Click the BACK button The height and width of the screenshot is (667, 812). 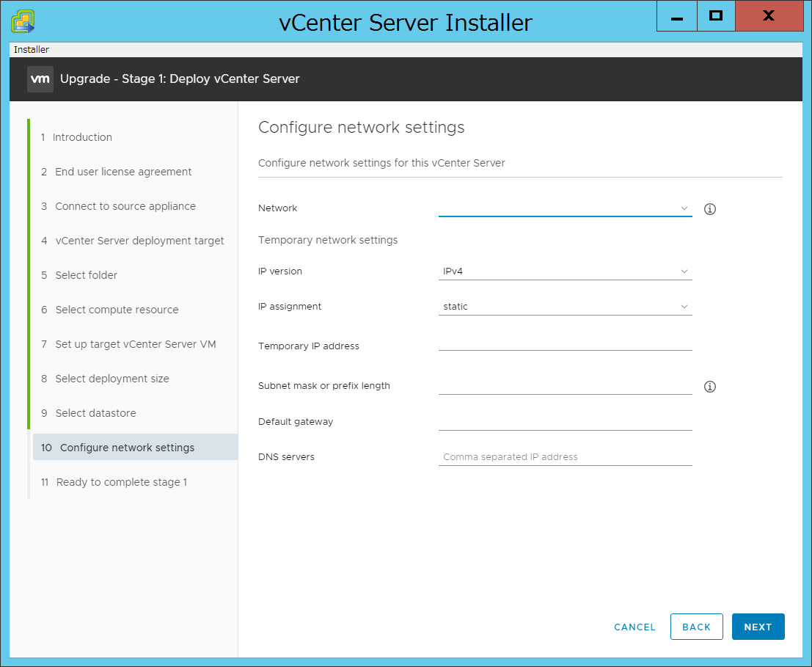[x=696, y=627]
